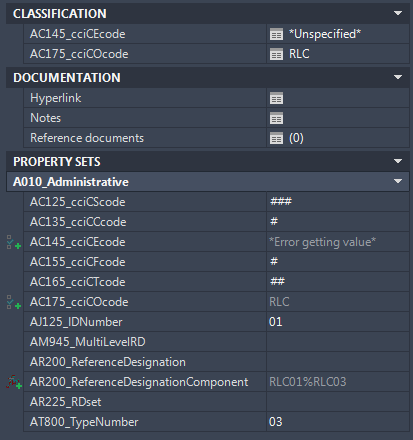Collapse the DOCUMENTATION section

click(x=398, y=78)
